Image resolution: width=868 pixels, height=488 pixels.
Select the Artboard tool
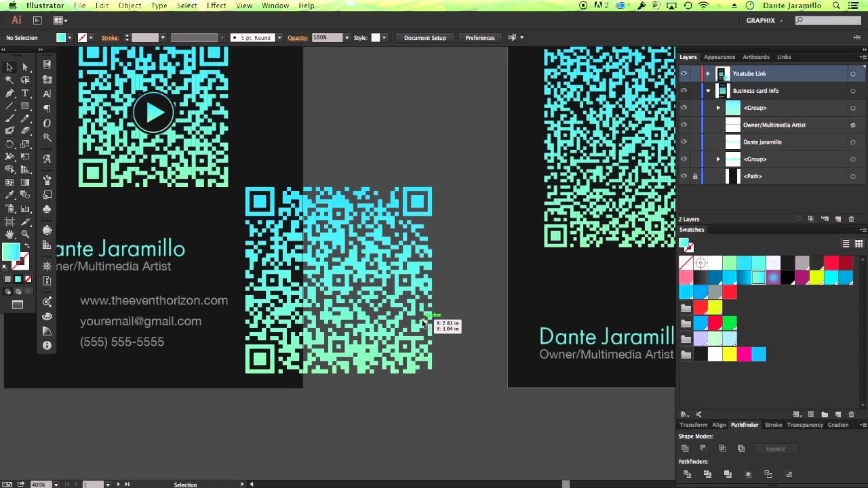click(9, 221)
